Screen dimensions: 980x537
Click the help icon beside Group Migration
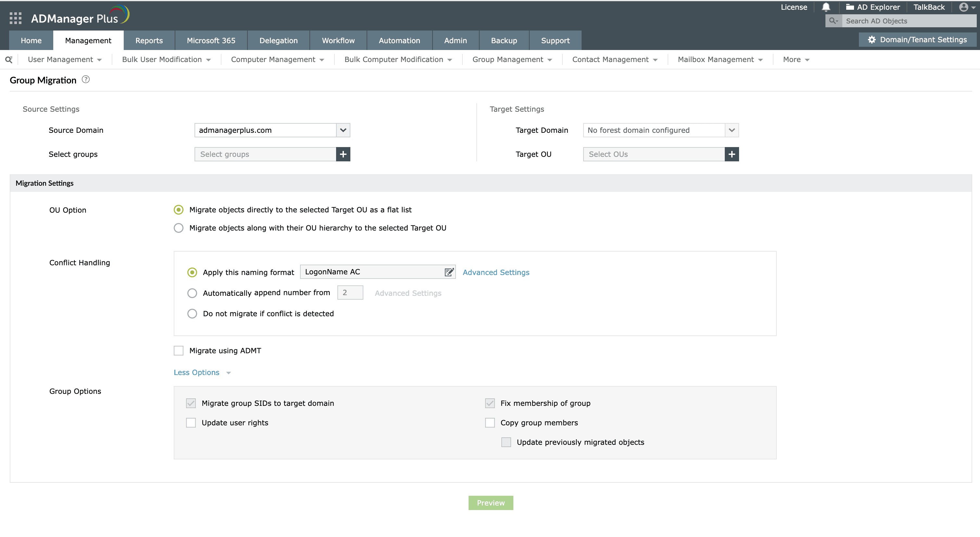(x=86, y=80)
